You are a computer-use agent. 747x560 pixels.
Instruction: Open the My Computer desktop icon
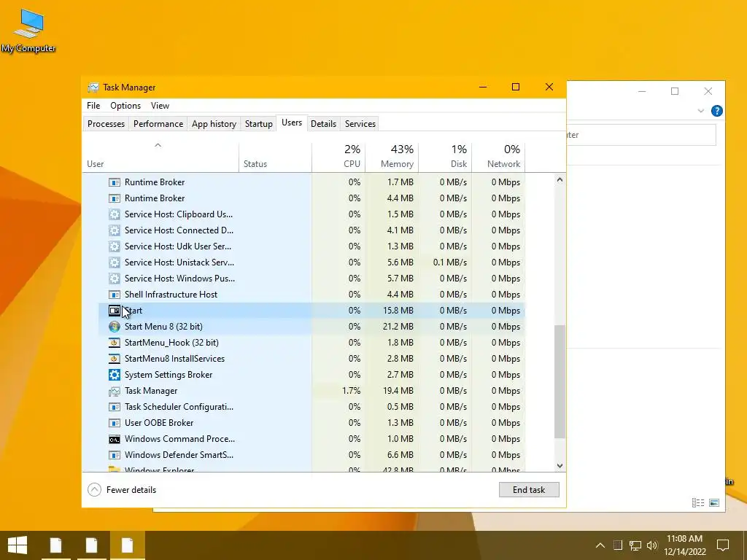click(28, 31)
